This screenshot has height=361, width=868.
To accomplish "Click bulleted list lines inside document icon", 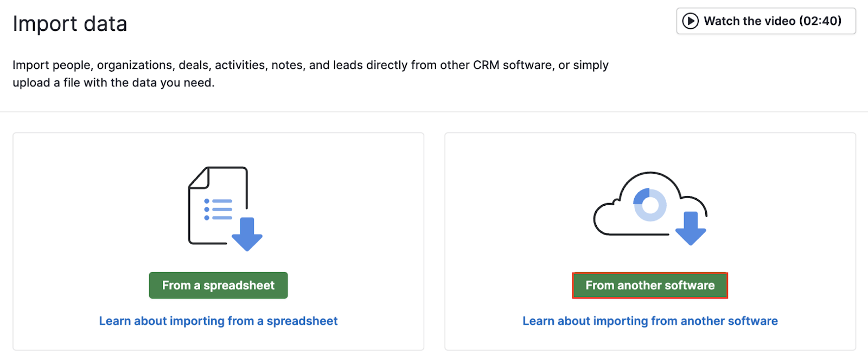I will click(218, 210).
